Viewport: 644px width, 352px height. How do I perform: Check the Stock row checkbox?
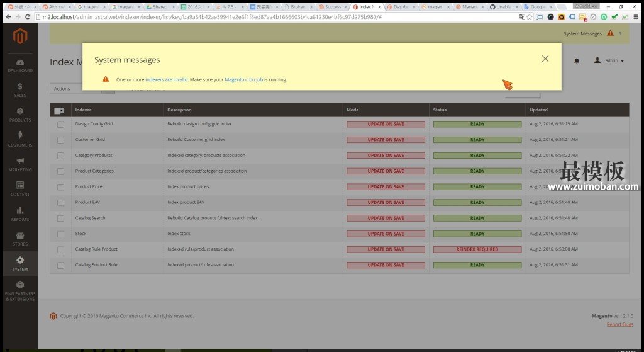61,234
